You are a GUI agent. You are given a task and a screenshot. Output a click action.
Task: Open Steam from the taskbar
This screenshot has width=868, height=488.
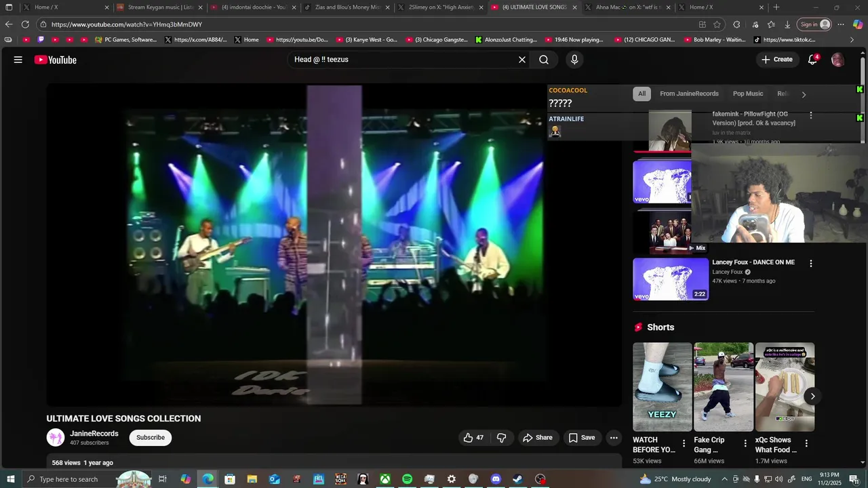[x=517, y=479]
